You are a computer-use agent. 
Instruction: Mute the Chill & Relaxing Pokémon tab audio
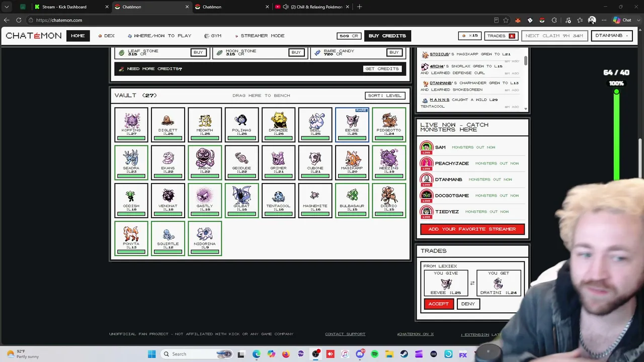tap(286, 7)
